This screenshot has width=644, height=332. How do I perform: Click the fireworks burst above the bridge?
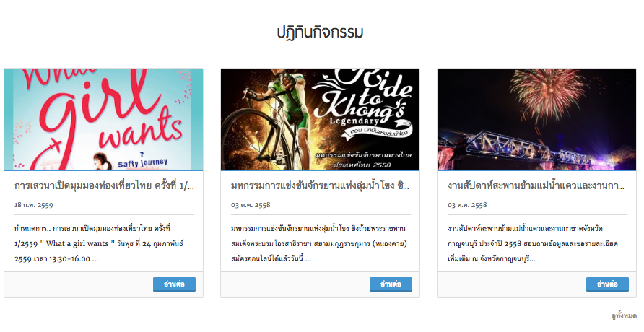(x=548, y=92)
